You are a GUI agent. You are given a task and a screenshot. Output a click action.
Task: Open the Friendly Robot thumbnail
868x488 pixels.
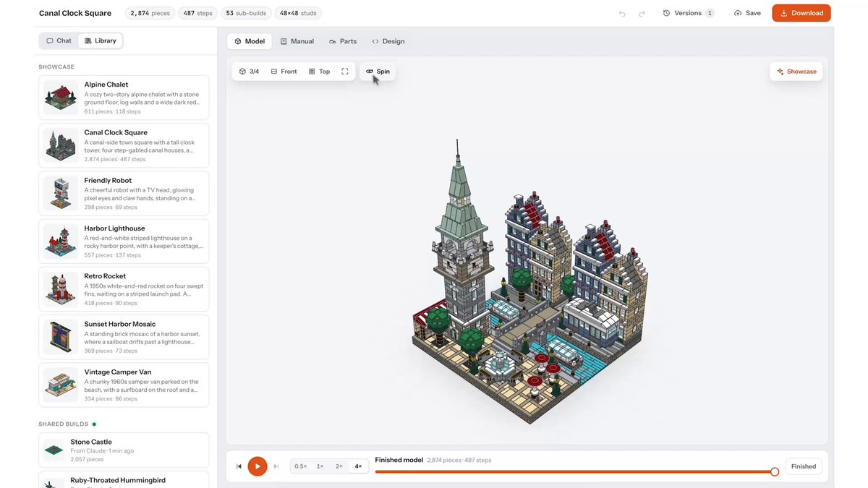pyautogui.click(x=61, y=193)
